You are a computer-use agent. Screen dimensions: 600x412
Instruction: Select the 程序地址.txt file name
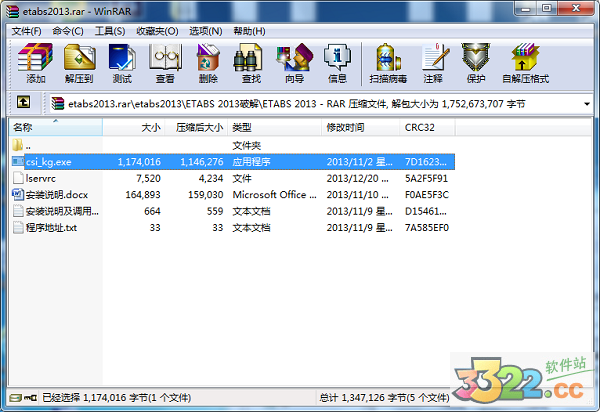51,228
